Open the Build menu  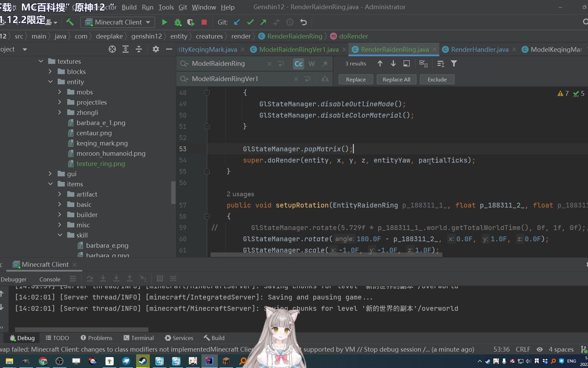click(129, 7)
